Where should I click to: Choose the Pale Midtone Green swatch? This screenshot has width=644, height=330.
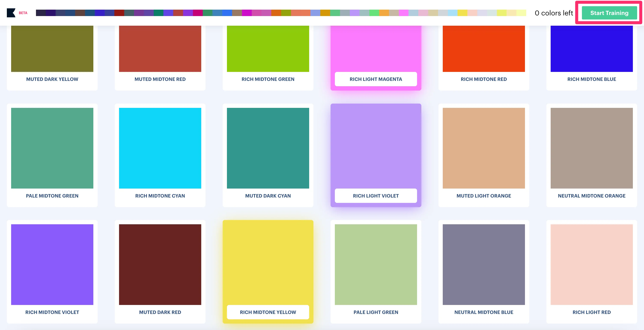[52, 148]
